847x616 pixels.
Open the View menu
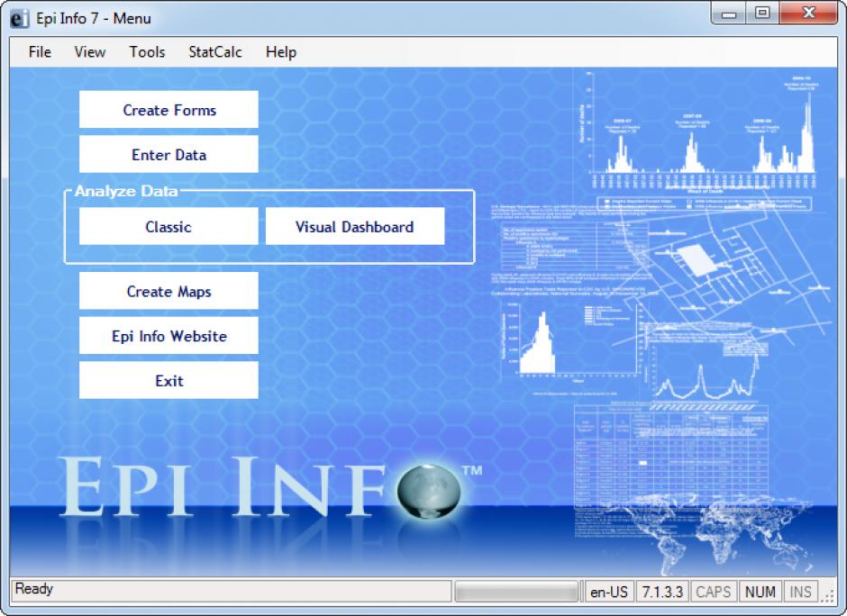(x=90, y=52)
